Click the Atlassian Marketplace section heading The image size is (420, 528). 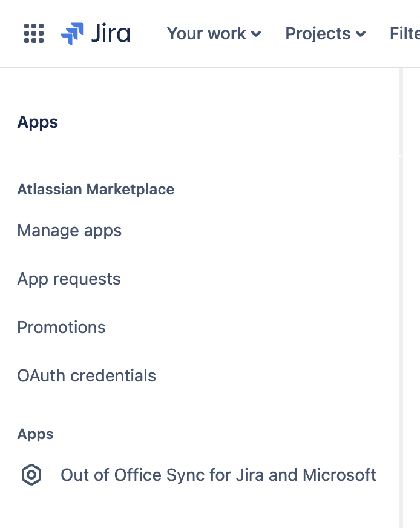click(x=96, y=190)
